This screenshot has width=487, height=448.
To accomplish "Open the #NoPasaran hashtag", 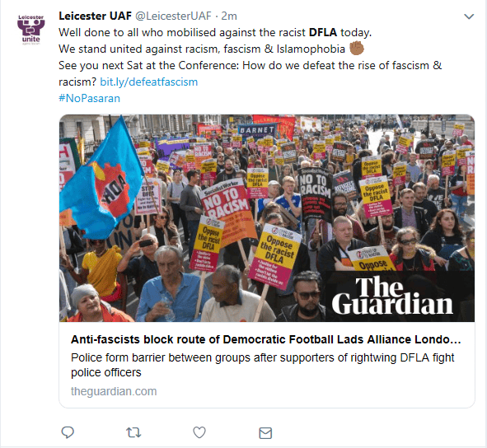I will 89,99.
